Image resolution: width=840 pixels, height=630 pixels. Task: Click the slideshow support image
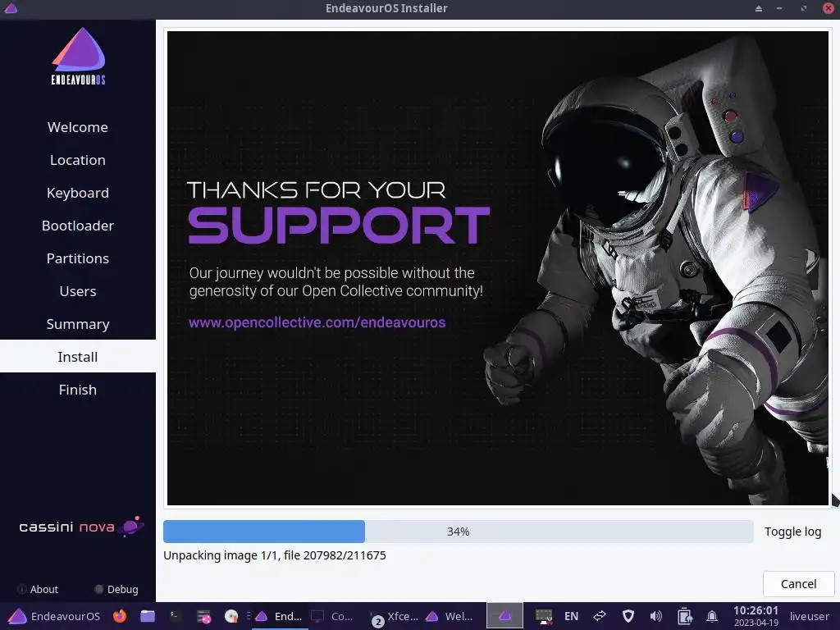498,268
